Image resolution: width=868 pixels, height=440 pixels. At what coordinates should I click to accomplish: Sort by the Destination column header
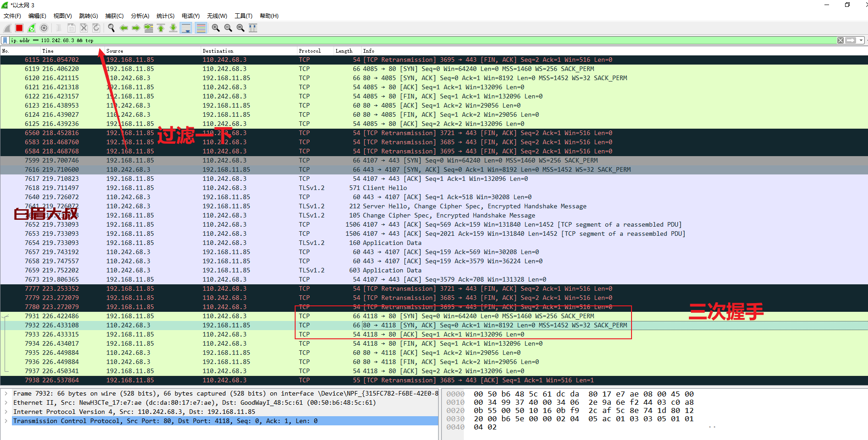coord(249,51)
